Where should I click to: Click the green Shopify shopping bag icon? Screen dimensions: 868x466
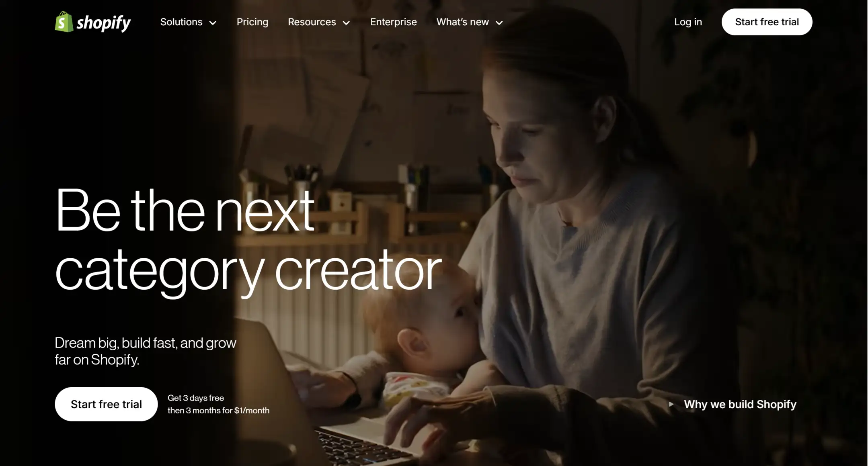pyautogui.click(x=62, y=22)
